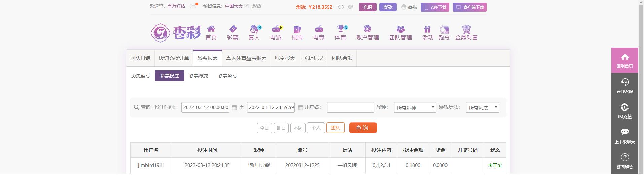
Task: Select the 历史盈亏 sub-tab
Action: pyautogui.click(x=141, y=76)
